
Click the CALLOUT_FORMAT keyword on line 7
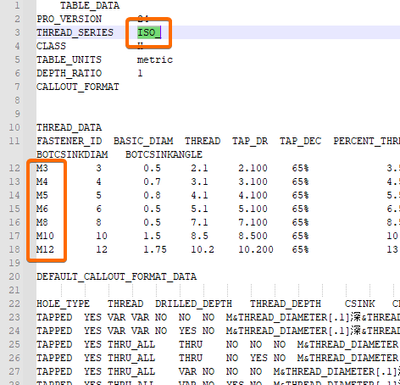(x=78, y=87)
